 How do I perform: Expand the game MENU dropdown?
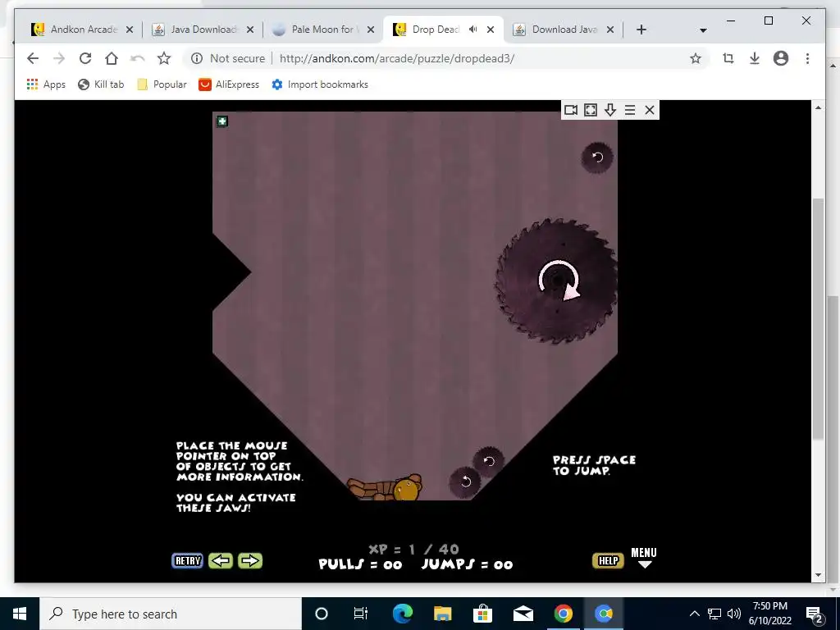644,557
